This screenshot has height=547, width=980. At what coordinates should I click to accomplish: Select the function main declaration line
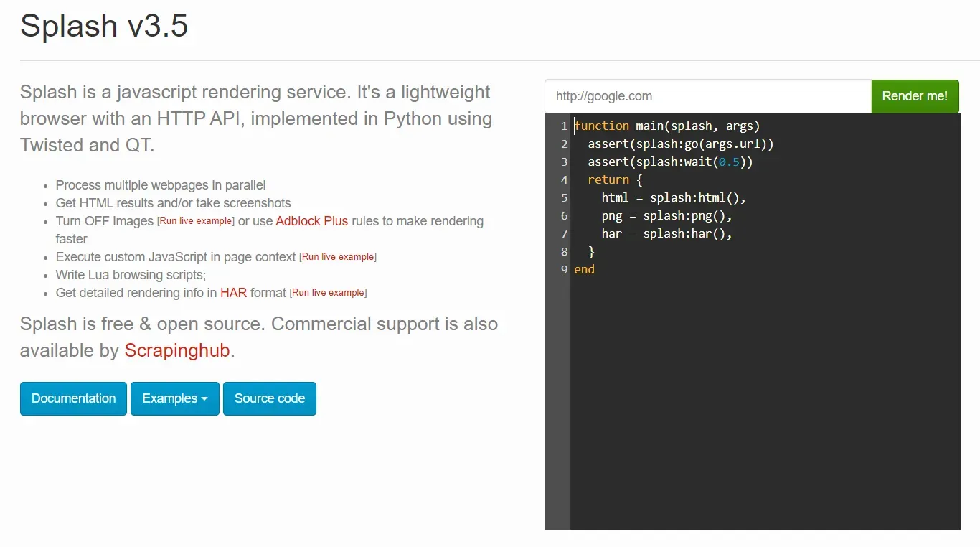click(x=667, y=126)
